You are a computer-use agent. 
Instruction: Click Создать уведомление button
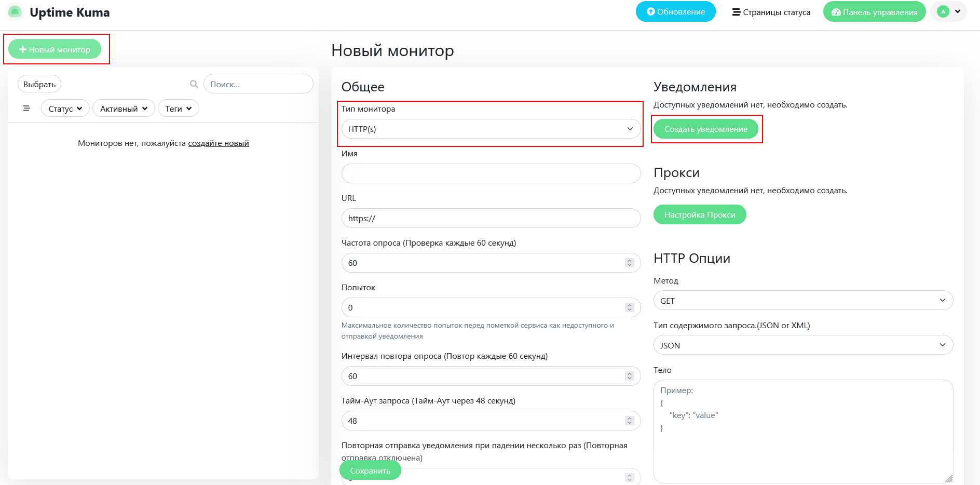click(706, 129)
